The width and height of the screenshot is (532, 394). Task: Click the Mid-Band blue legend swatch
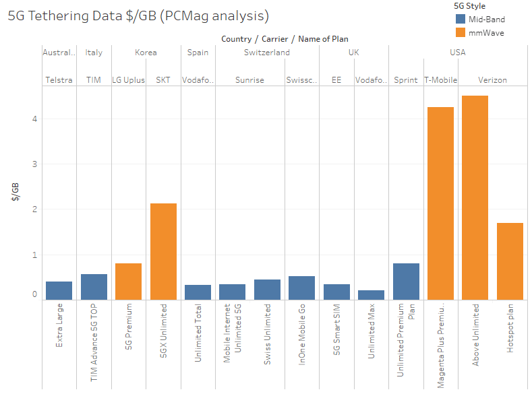pyautogui.click(x=460, y=19)
